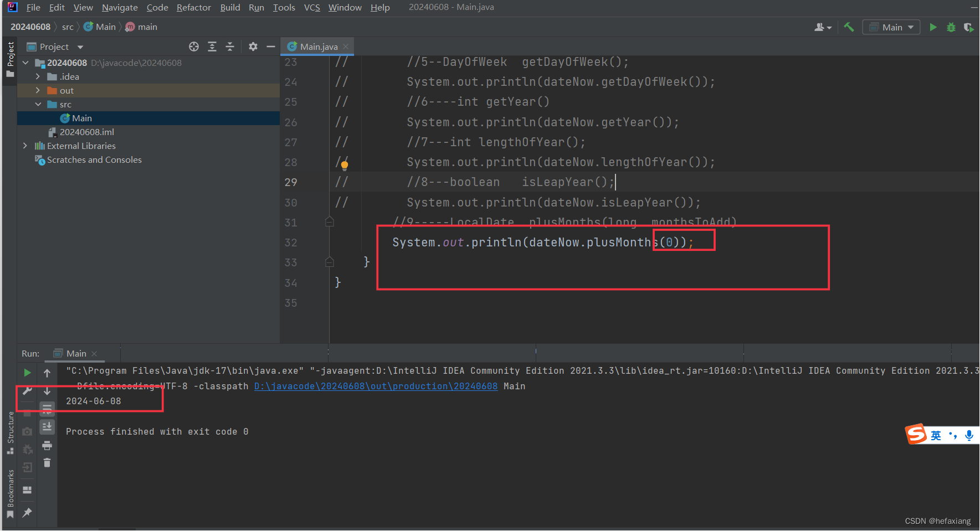
Task: Click 20240608 in breadcrumb bar
Action: pos(30,27)
